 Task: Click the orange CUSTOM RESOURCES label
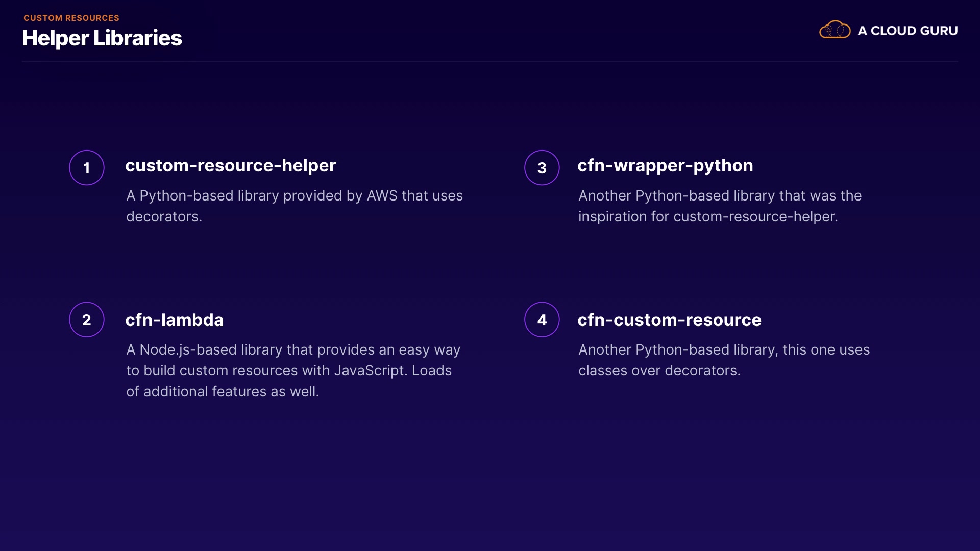(x=71, y=18)
